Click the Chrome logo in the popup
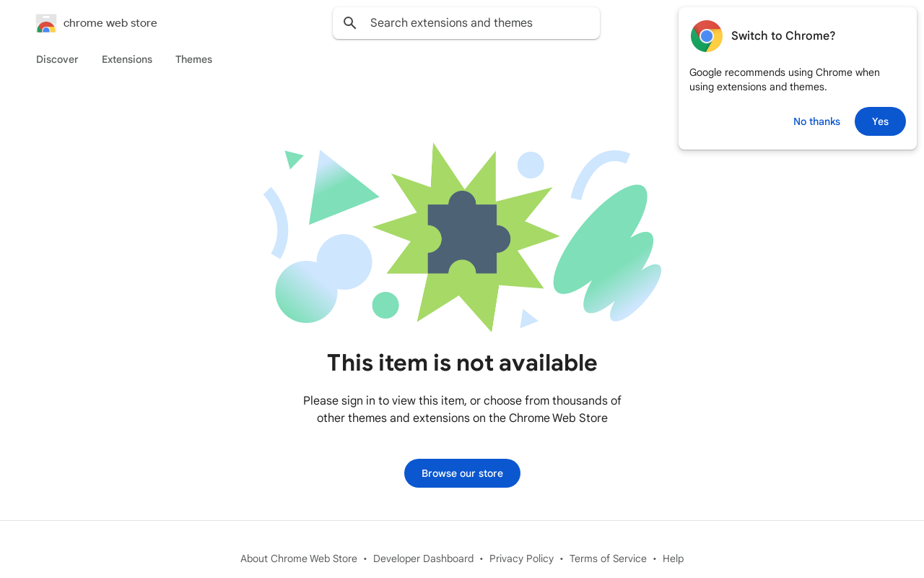The width and height of the screenshot is (924, 578). (x=706, y=36)
